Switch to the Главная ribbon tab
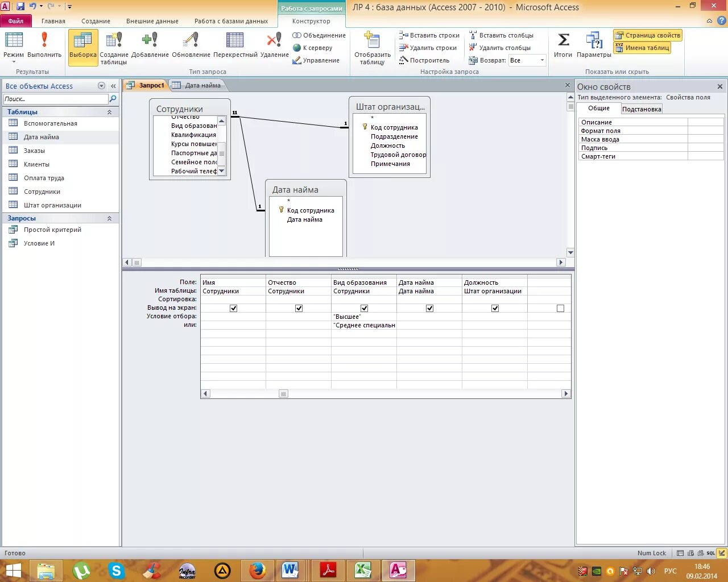The height and width of the screenshot is (582, 728). click(x=53, y=21)
